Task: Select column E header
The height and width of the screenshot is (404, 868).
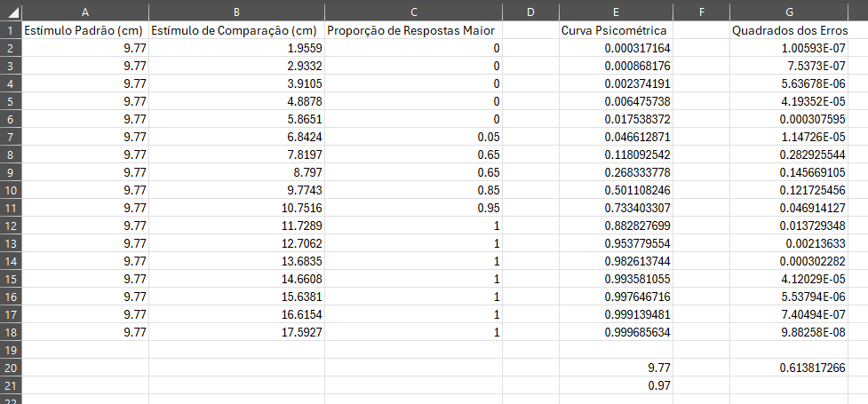Action: [616, 12]
